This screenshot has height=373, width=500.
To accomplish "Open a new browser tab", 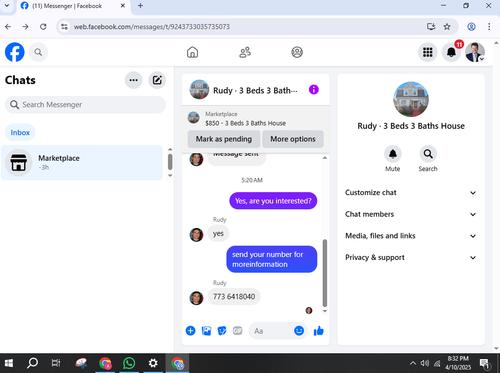I will tap(140, 6).
